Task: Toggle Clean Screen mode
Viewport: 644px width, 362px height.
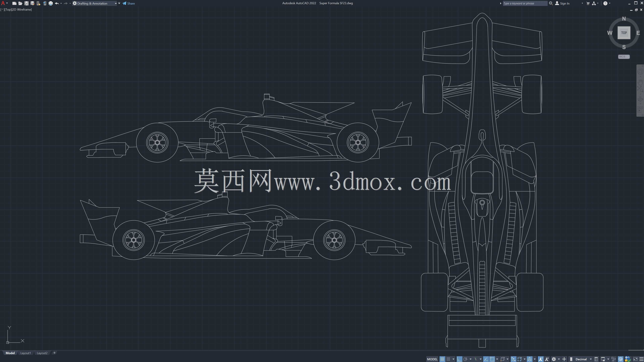Action: (x=635, y=359)
